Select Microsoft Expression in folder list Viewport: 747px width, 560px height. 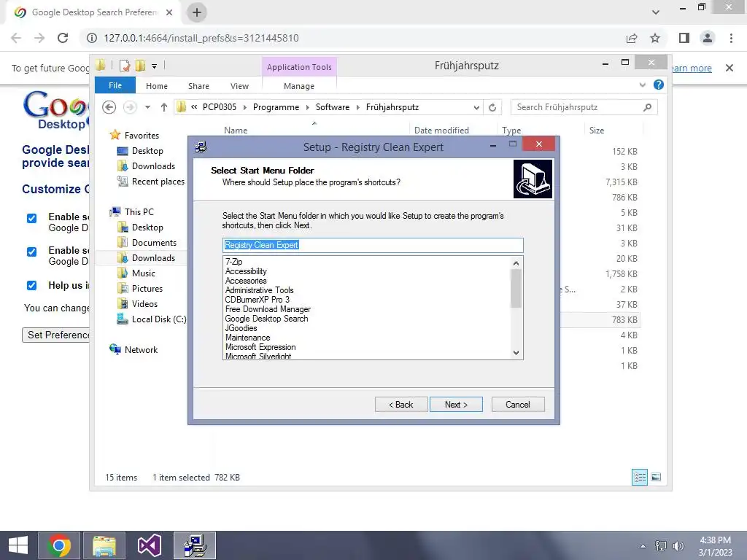point(260,347)
